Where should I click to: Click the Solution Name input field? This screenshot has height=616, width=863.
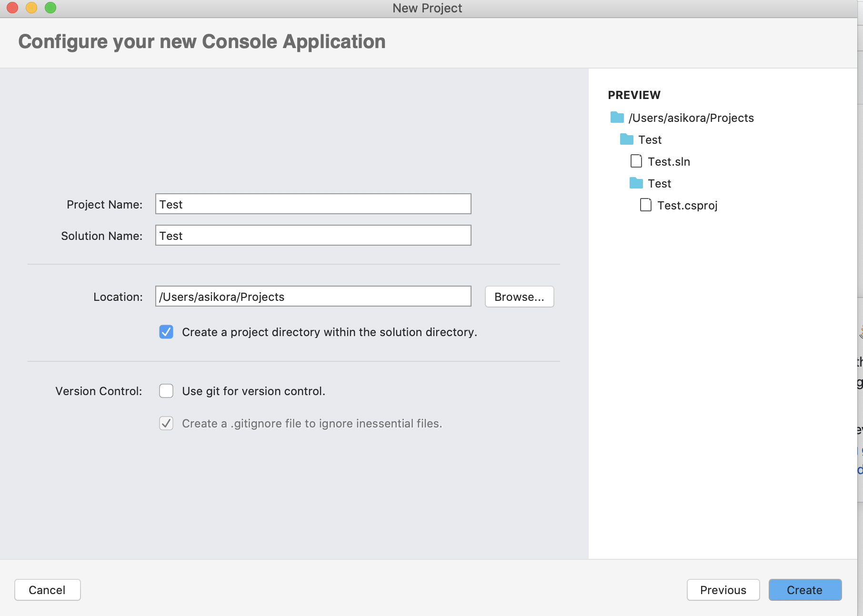(313, 235)
